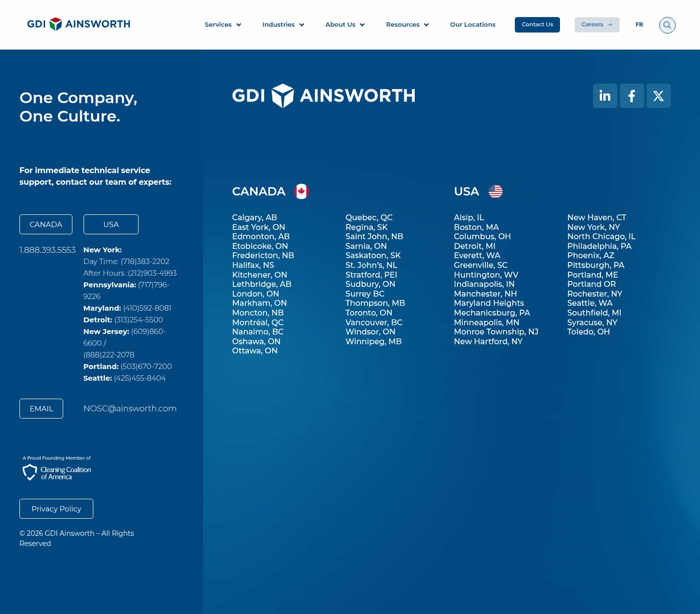The image size is (700, 614).
Task: Open the Toronto, ON location
Action: click(368, 313)
